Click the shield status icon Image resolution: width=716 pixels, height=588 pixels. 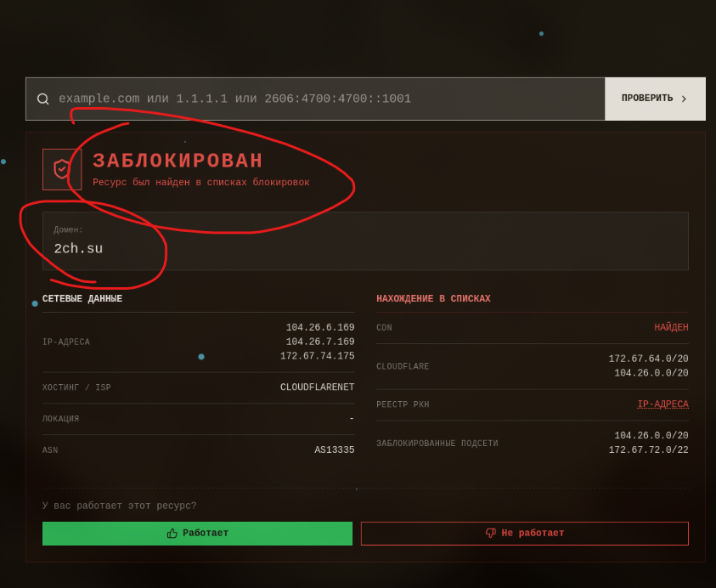click(62, 169)
